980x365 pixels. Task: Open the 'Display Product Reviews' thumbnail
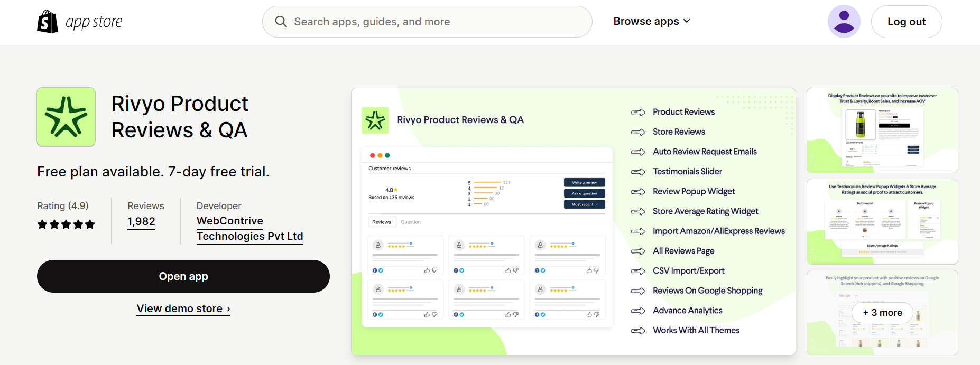pyautogui.click(x=882, y=130)
